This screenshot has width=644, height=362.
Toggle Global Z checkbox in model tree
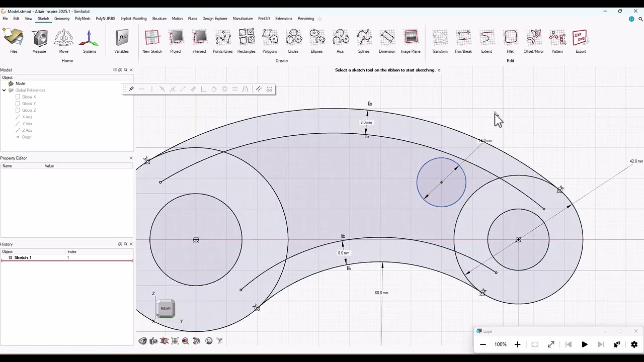coord(18,110)
